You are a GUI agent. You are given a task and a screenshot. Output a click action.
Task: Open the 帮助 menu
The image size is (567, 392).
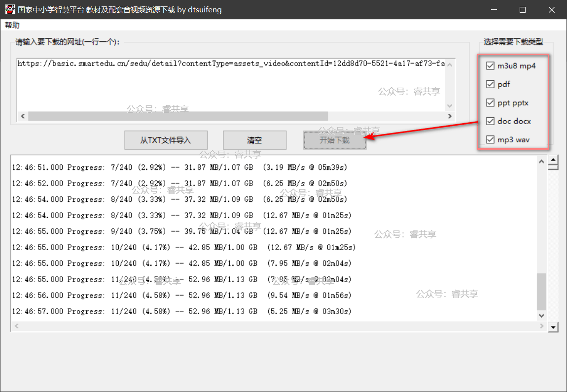(12, 25)
